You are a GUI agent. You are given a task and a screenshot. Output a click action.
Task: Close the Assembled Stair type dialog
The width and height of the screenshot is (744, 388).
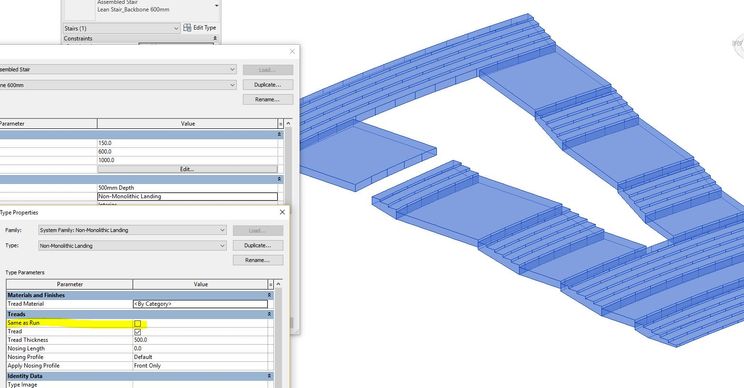pyautogui.click(x=292, y=51)
